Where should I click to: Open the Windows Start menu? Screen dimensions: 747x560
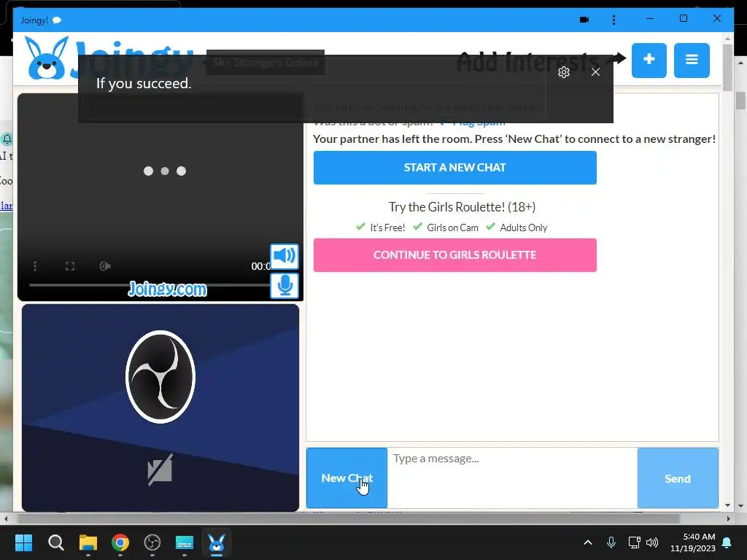click(23, 542)
